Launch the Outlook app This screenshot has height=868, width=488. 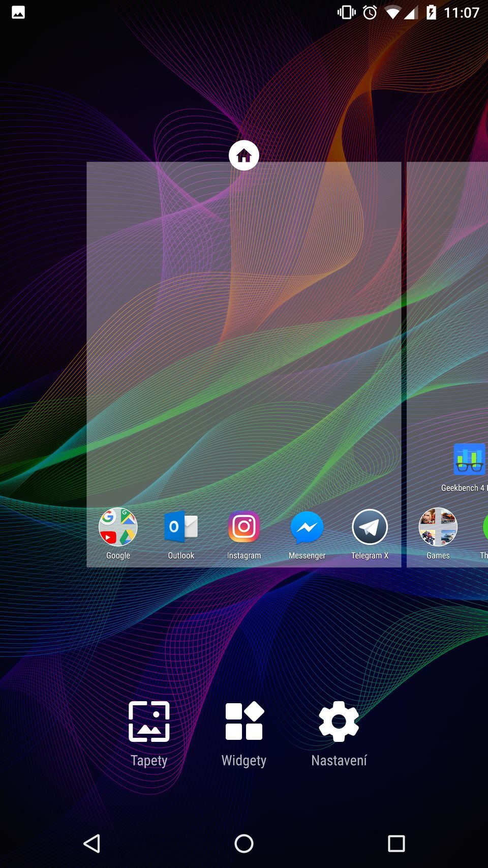[x=181, y=527]
